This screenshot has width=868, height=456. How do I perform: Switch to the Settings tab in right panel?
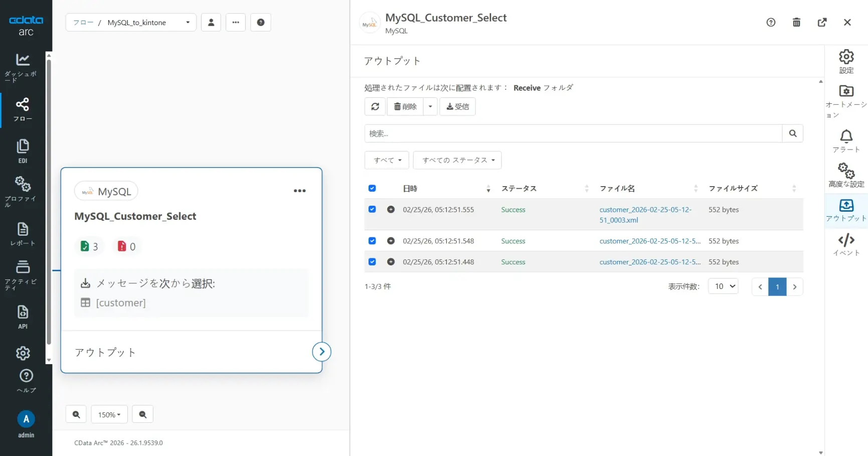(846, 61)
